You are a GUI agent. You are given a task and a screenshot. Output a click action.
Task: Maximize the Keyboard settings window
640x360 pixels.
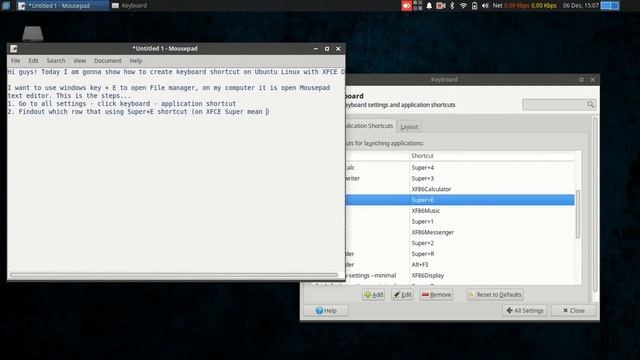click(x=581, y=80)
